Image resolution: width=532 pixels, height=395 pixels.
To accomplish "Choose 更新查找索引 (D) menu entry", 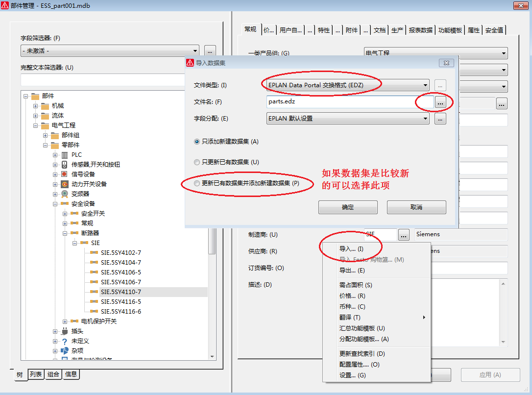I will 362,354.
